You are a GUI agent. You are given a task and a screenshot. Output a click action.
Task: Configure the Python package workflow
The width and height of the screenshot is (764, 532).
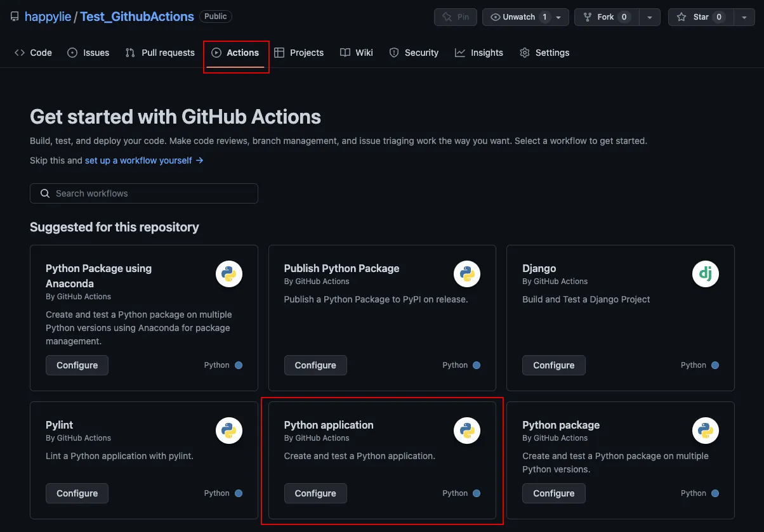tap(553, 493)
